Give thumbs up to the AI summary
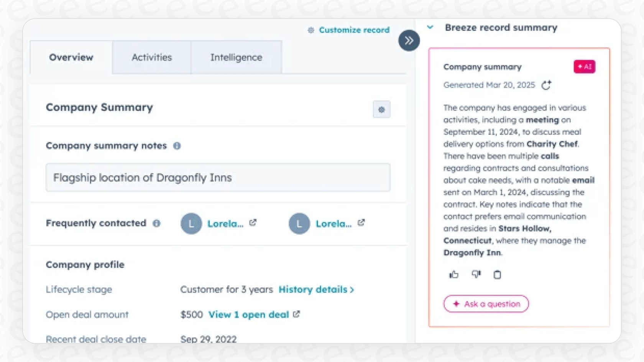644x362 pixels. point(453,274)
